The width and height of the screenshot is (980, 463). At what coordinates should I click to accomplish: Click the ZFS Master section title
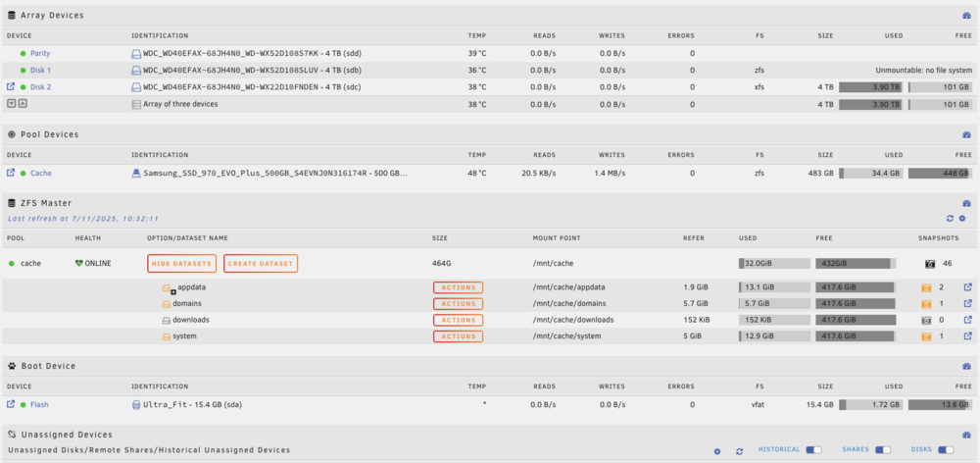pyautogui.click(x=46, y=203)
